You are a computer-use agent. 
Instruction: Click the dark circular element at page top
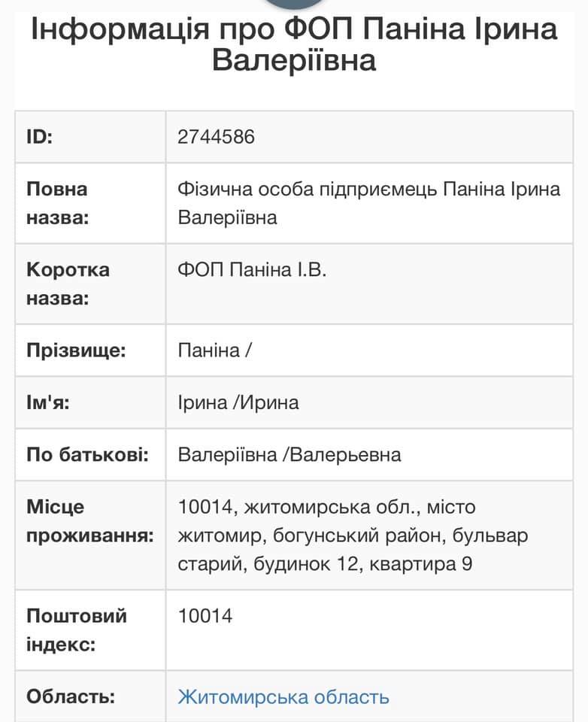294,4
